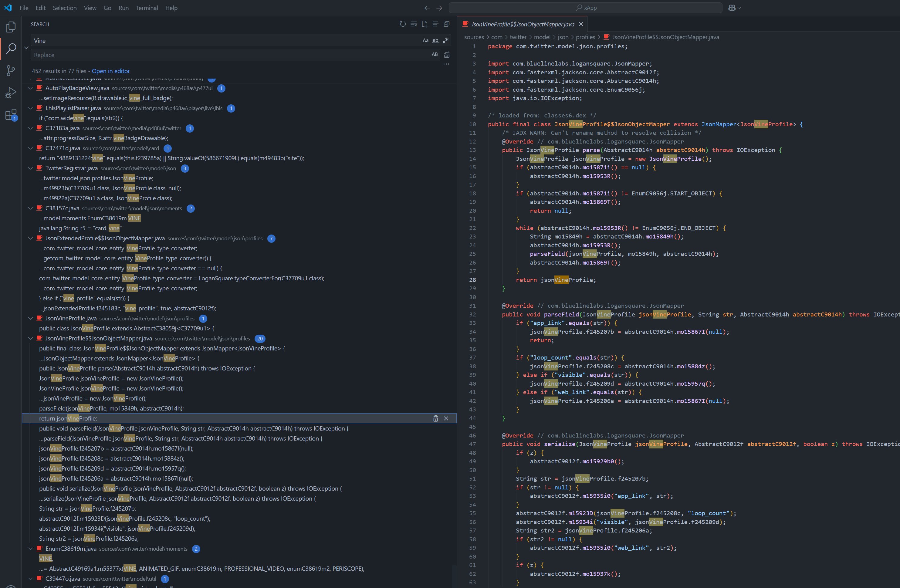Image resolution: width=900 pixels, height=588 pixels.
Task: Click the 'Open in editor' link
Action: (x=111, y=71)
